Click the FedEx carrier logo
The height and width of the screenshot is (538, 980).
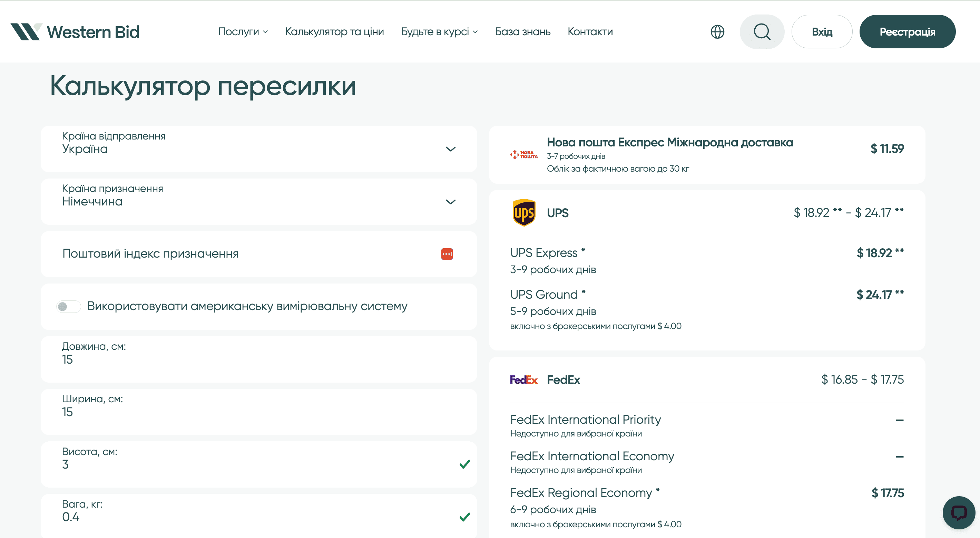coord(524,380)
